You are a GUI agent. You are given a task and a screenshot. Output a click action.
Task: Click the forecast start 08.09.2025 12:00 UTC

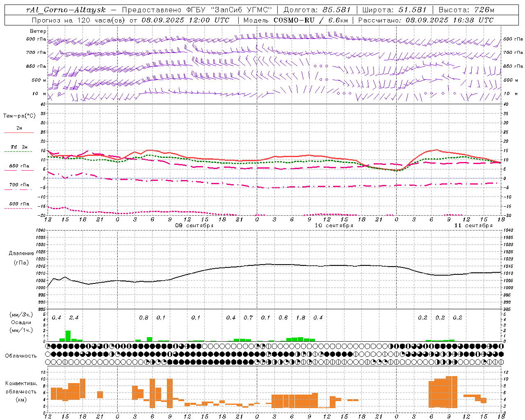pos(185,20)
